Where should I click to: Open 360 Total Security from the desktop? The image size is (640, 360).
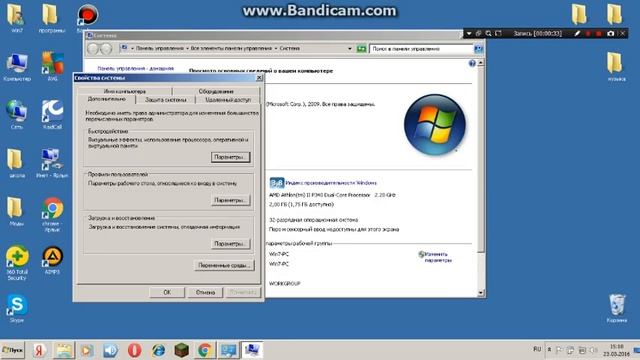(17, 263)
